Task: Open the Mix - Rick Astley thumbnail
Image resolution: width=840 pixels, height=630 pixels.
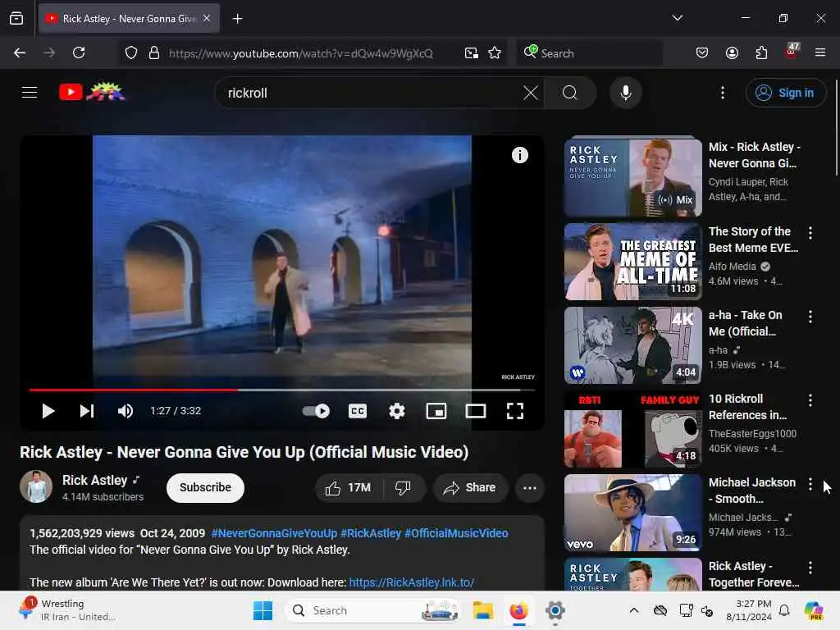Action: click(x=632, y=177)
